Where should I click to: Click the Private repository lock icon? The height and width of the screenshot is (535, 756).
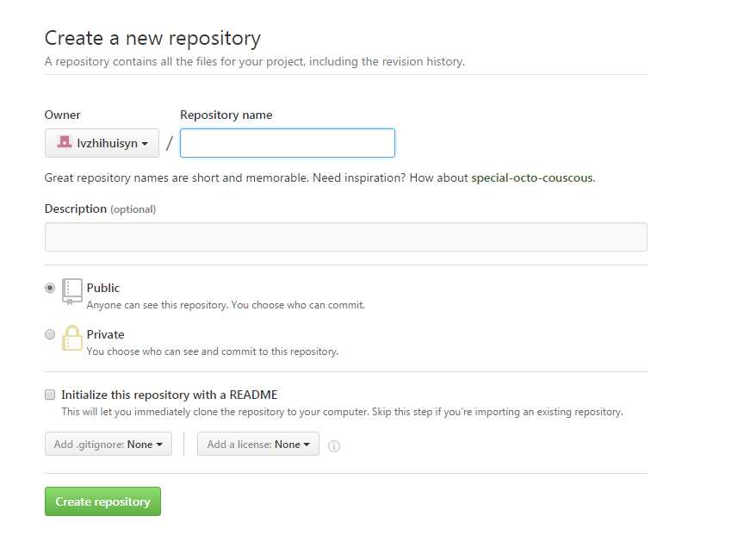tap(71, 338)
